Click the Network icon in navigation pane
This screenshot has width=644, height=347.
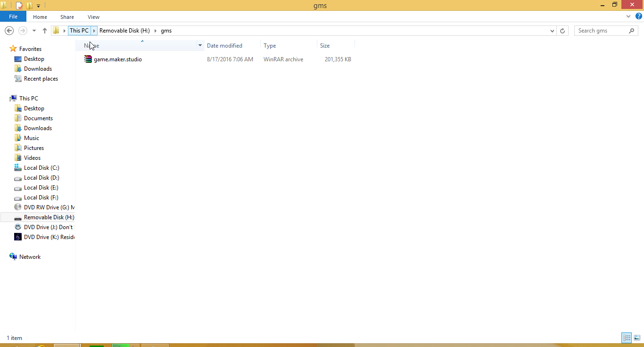(x=13, y=256)
